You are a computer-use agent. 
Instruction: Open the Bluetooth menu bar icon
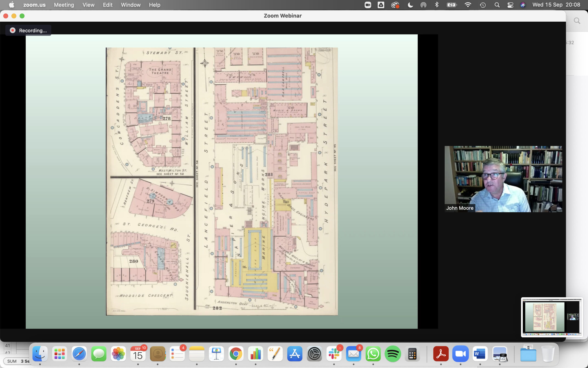(437, 5)
